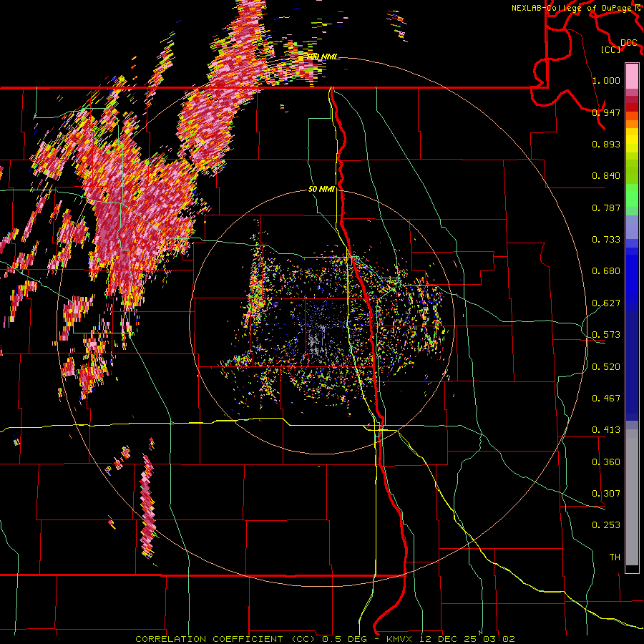Select the 0.307 scale value
644x644 pixels.
(606, 494)
